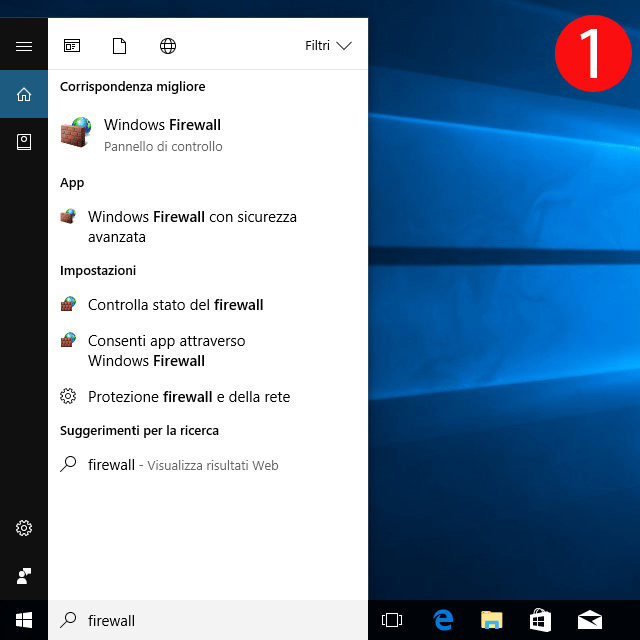Open the hamburger menu in search sidebar
The image size is (640, 640).
(x=24, y=46)
